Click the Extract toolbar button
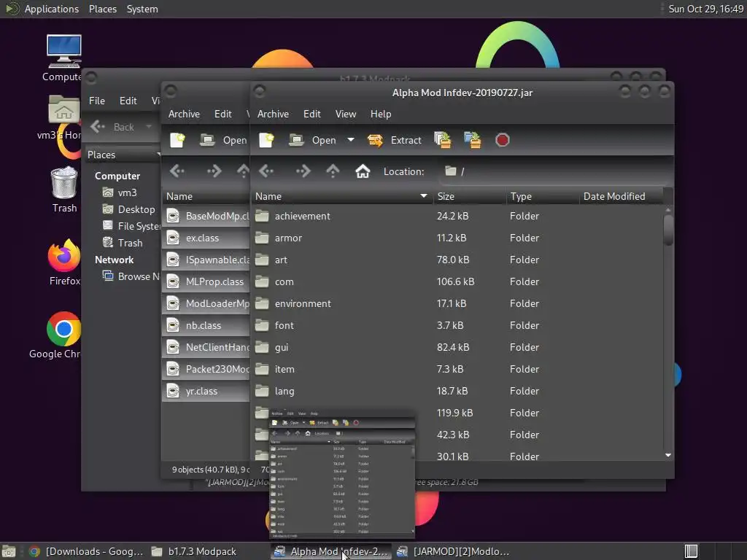Viewport: 747px width, 560px height. [395, 140]
